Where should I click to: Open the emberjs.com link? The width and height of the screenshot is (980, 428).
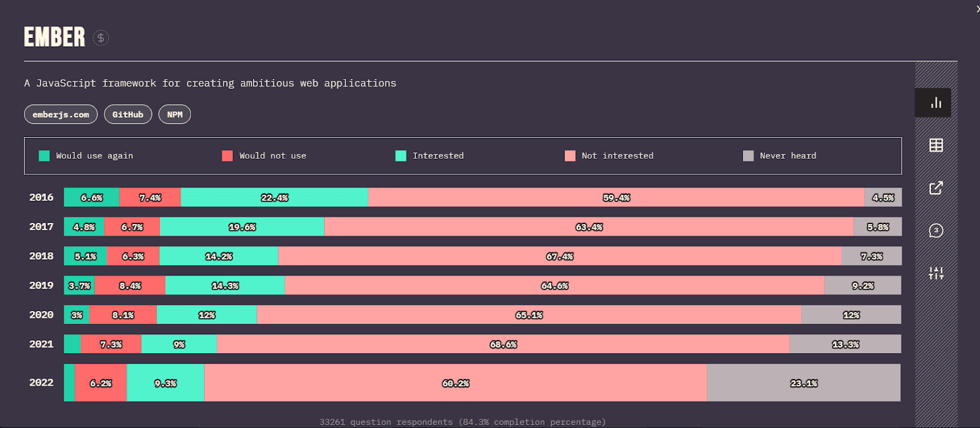61,115
